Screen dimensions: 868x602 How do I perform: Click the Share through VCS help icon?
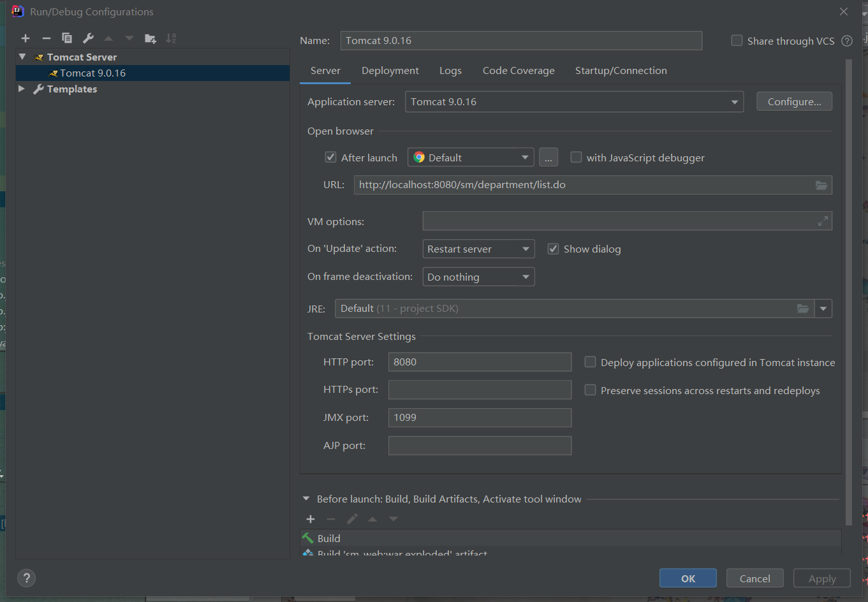[x=847, y=41]
